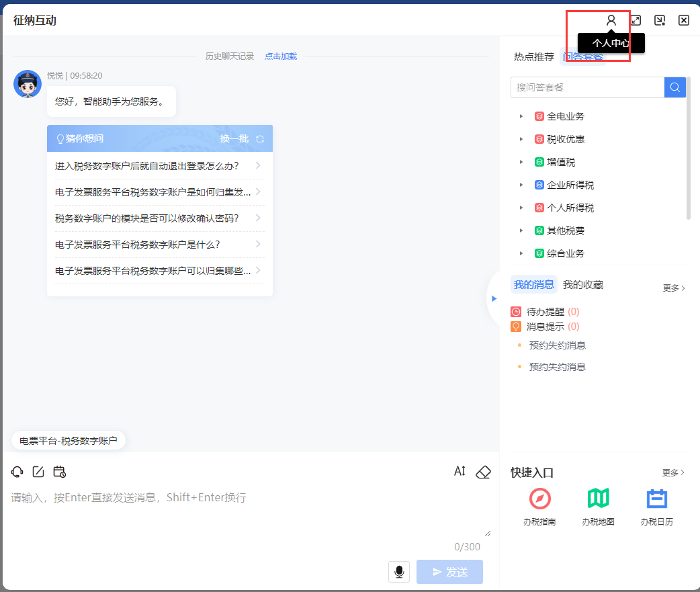This screenshot has width=700, height=592.
Task: Expand the 个人所得税 tree node
Action: (521, 208)
